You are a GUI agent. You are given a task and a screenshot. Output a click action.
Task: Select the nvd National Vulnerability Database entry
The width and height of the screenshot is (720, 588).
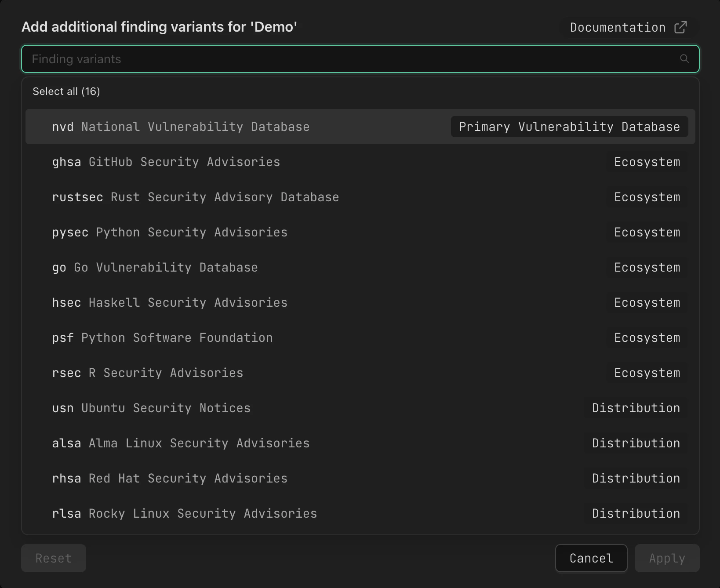(x=182, y=127)
